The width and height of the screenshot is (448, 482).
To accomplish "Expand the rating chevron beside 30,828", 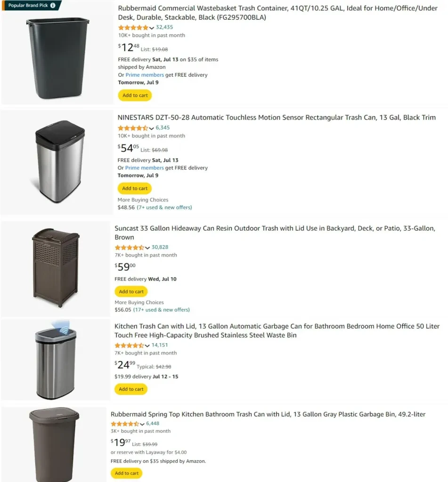I will (x=147, y=248).
